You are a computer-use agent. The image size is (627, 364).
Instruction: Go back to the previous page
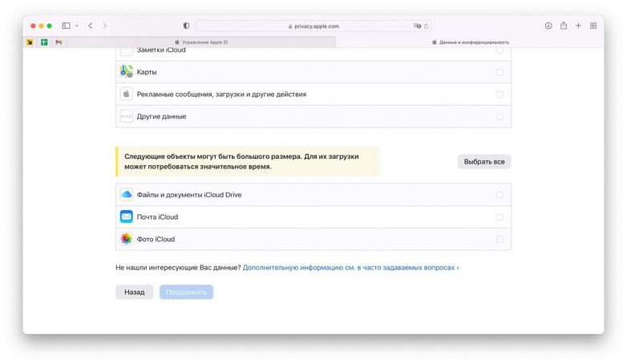click(90, 26)
